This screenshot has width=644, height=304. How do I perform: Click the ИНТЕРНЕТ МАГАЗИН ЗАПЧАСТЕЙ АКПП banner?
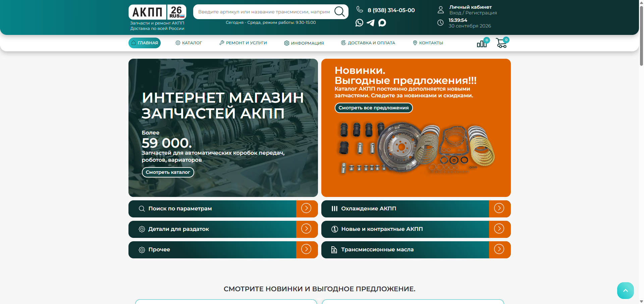coord(223,128)
